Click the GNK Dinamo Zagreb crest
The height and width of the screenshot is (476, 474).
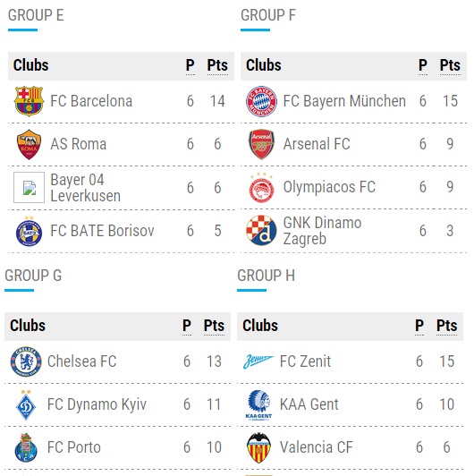[x=261, y=231]
